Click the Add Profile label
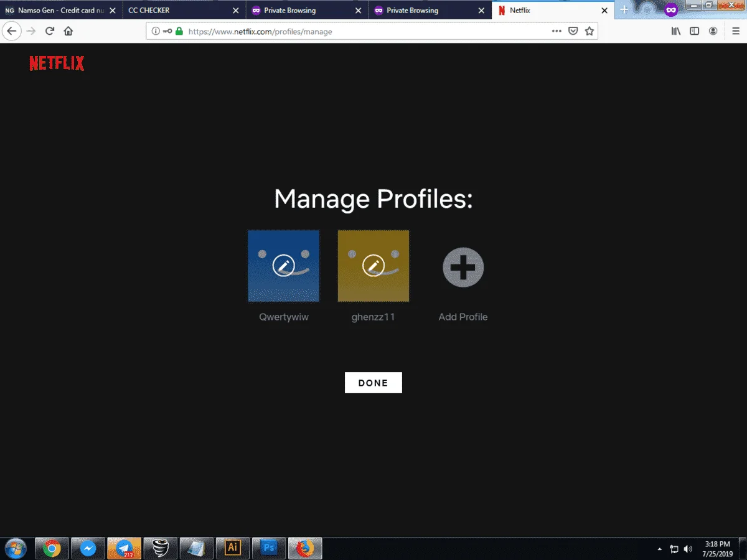The image size is (747, 560). click(463, 317)
